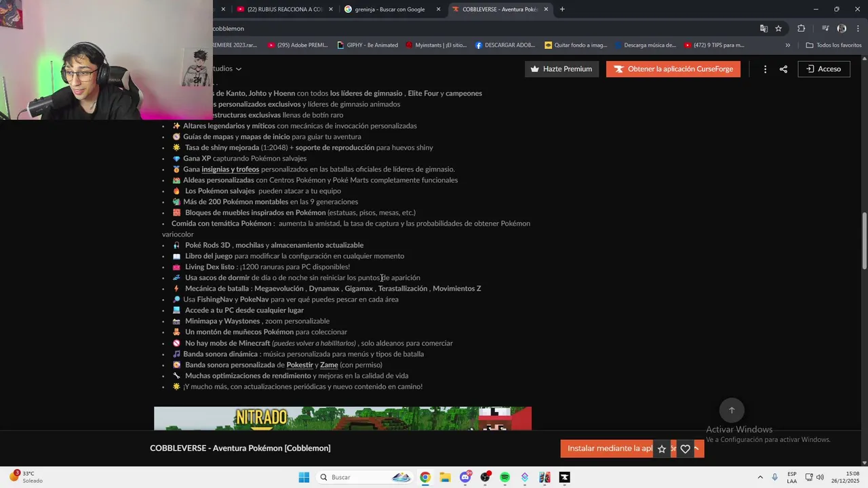Switch to the greninja Google search tab
The height and width of the screenshot is (488, 868).
(392, 9)
